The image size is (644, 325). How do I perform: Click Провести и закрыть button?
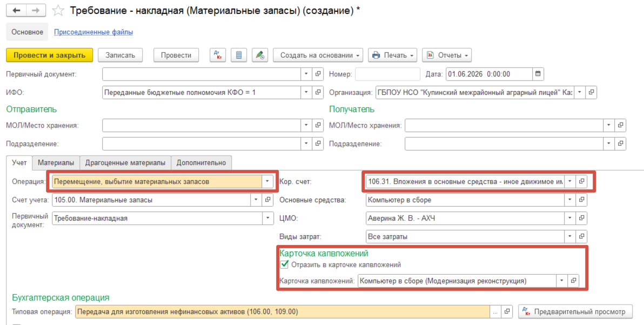click(49, 55)
